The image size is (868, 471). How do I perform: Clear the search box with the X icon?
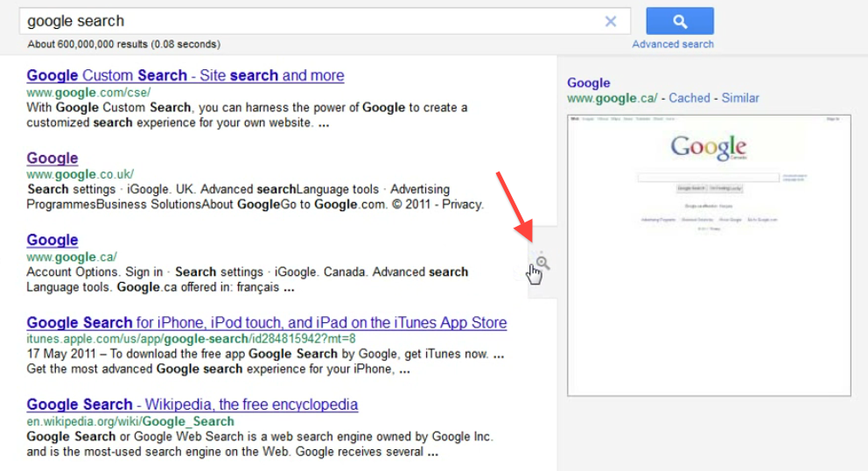pyautogui.click(x=611, y=22)
